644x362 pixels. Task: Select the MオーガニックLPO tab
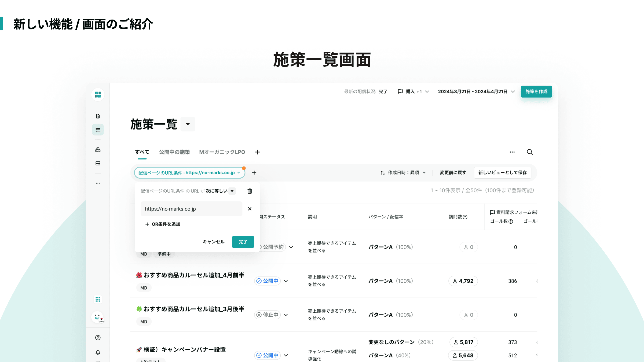(222, 152)
